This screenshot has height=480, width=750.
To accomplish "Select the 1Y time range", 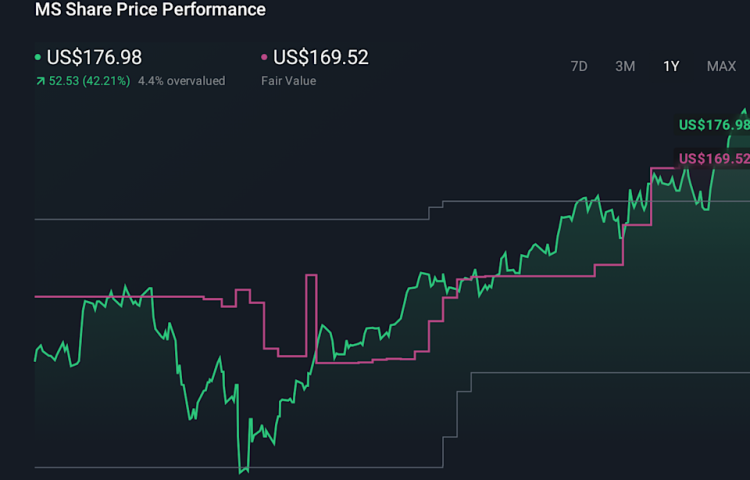I will pos(671,66).
